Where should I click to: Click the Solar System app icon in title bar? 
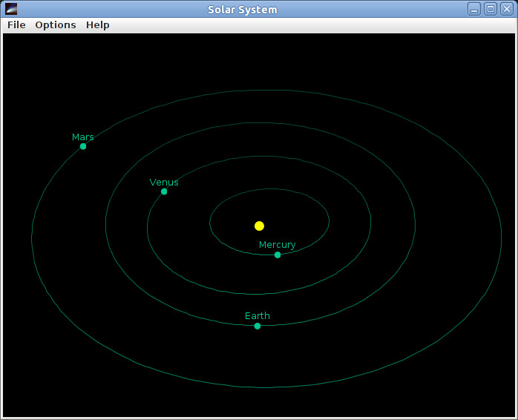[x=11, y=9]
